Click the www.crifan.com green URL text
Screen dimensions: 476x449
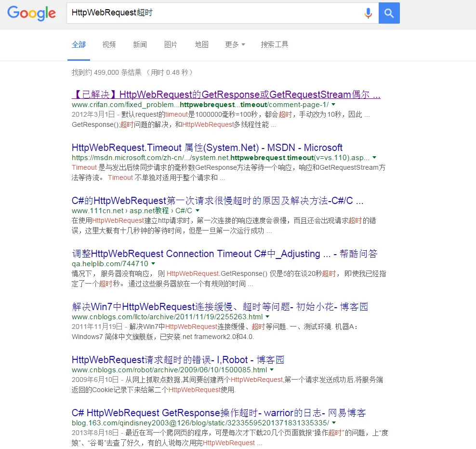coord(200,105)
